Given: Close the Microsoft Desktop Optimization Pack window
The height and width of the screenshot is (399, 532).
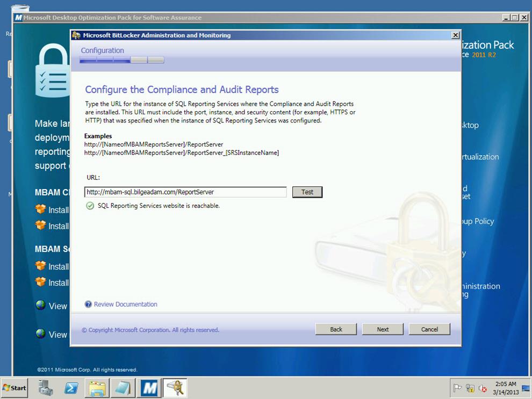Looking at the screenshot, I should pos(524,17).
